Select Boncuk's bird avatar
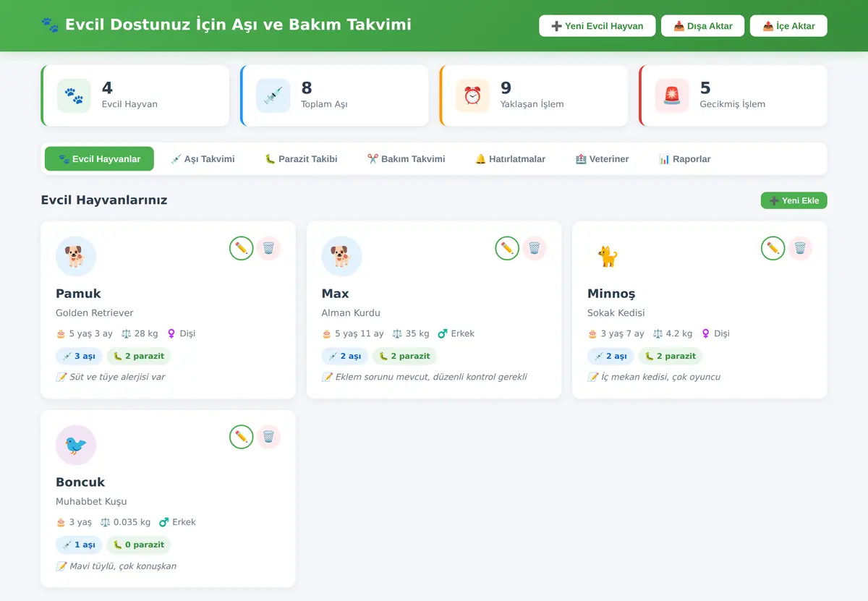 76,446
